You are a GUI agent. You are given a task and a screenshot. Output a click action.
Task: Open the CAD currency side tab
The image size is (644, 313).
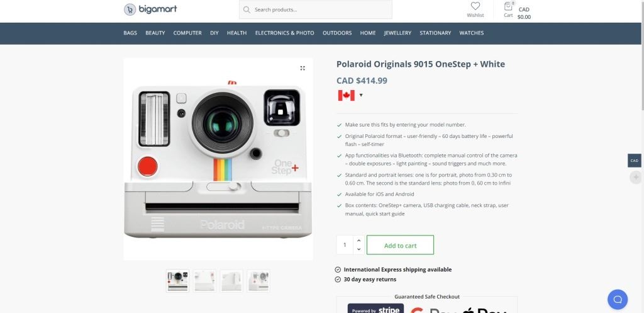635,161
